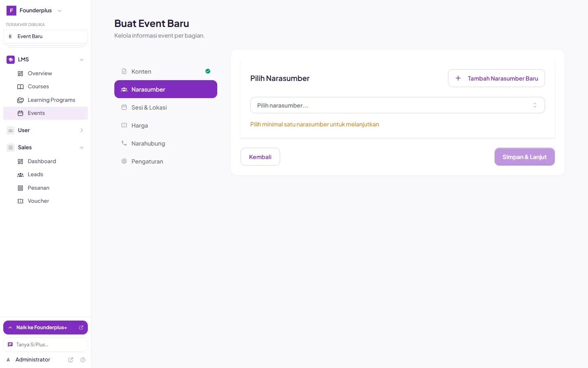Click Tambah Narasumber Baru button

(x=497, y=78)
